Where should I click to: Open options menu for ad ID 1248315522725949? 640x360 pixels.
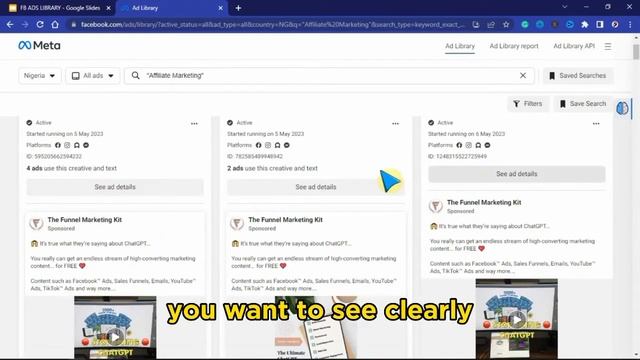point(596,123)
